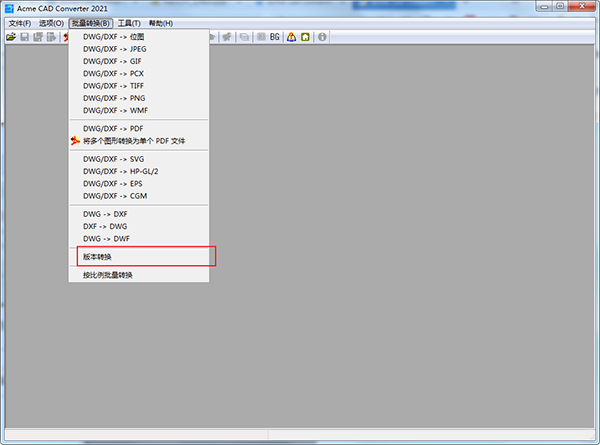Select DWG/DXF -> 位图 menu entry
Viewport: 600px width, 445px height.
click(139, 37)
